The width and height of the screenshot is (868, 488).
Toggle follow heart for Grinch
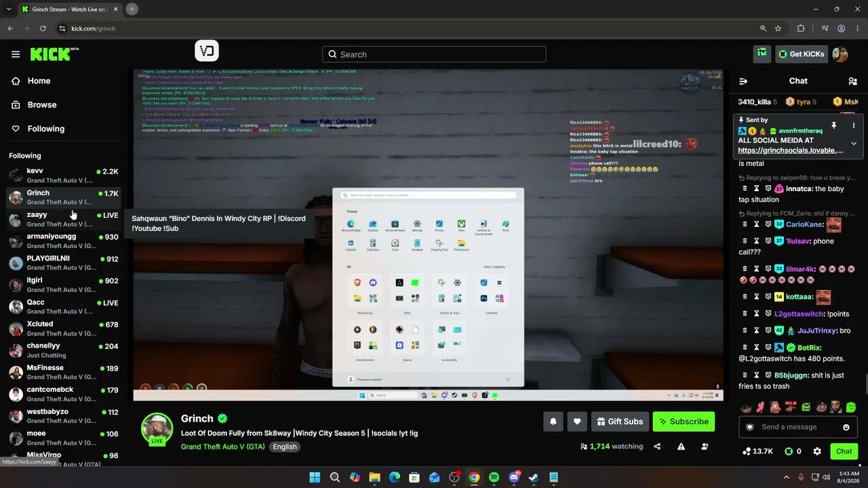point(577,422)
